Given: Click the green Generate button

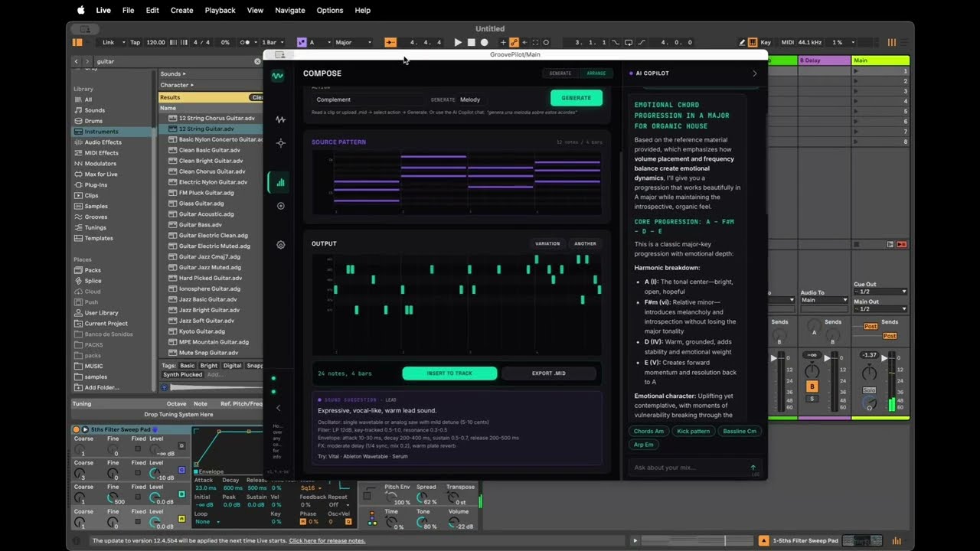Looking at the screenshot, I should [x=577, y=98].
